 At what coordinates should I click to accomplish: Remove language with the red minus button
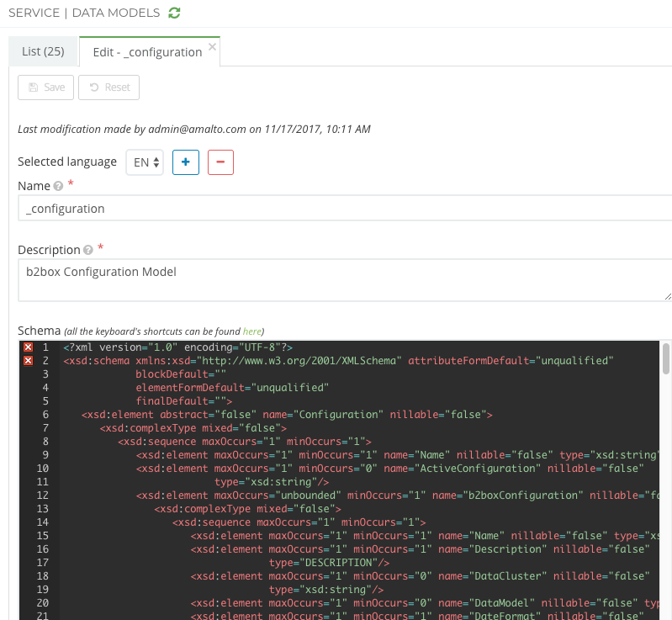coord(220,162)
